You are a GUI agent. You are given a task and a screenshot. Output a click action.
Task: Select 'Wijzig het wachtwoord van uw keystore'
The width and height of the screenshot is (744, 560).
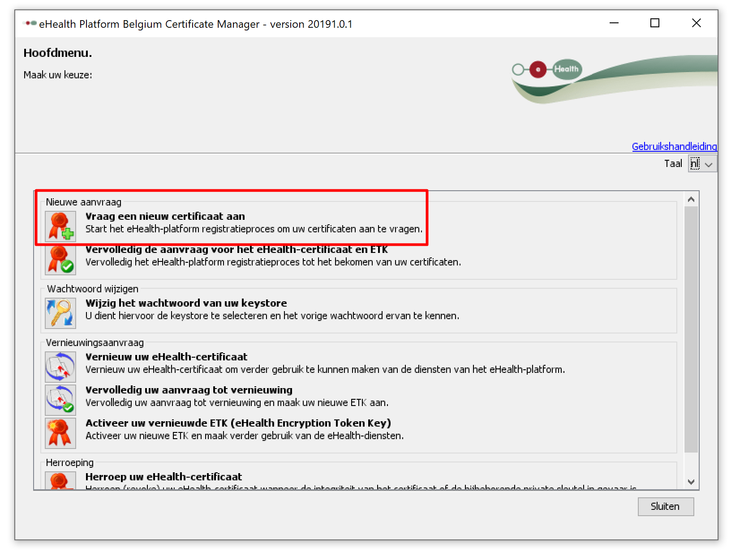tap(186, 303)
